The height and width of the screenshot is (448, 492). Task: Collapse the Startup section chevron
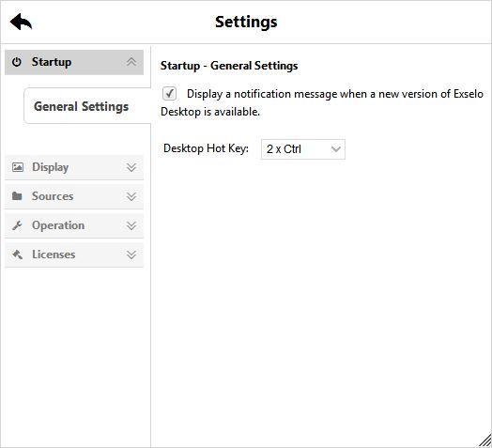pos(131,62)
